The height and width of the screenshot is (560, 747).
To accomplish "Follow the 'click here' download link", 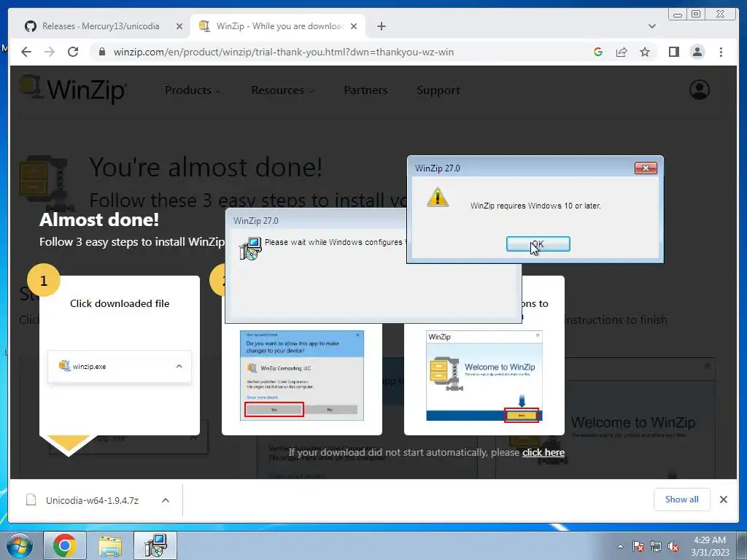I will (543, 452).
